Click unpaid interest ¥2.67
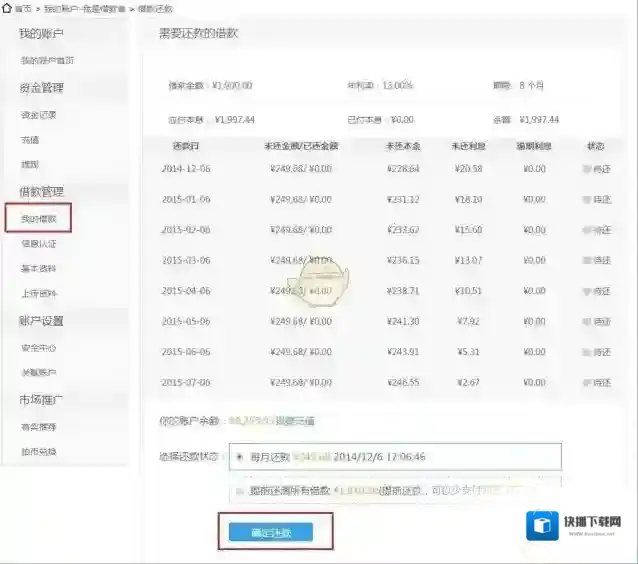This screenshot has width=638, height=564. pos(468,383)
